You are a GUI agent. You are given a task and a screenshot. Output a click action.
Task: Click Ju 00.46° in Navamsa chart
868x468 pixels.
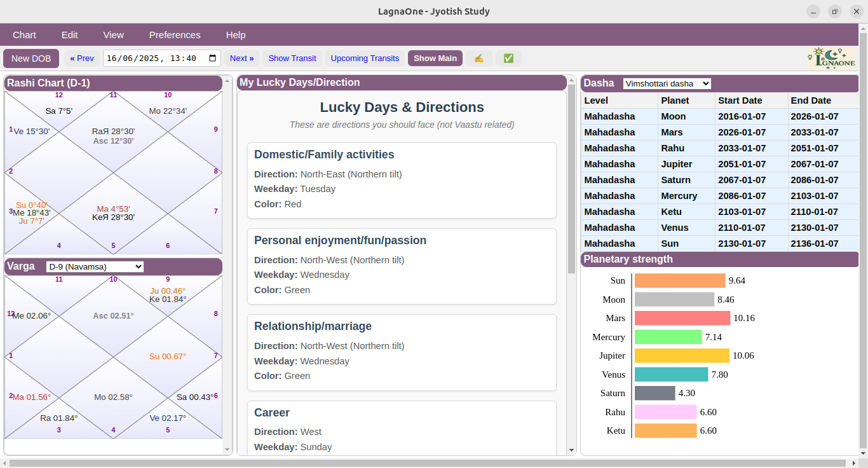(x=168, y=291)
